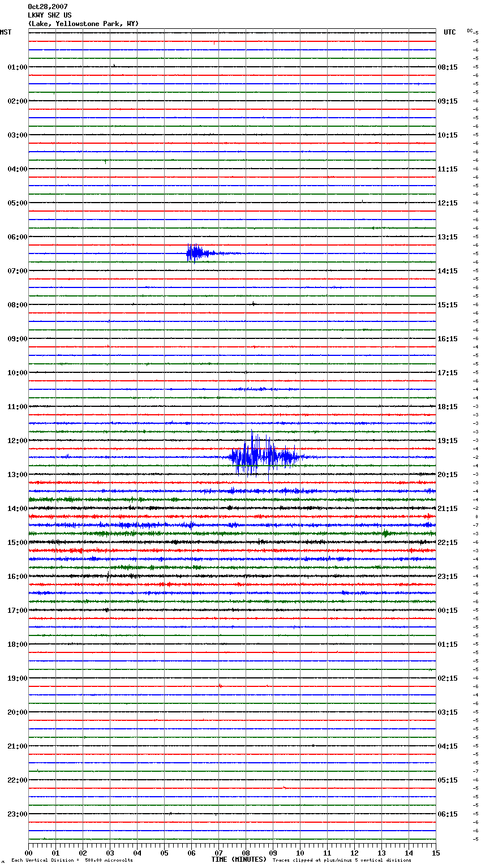Click the 20:15 UTC time label
Viewport: 481px width, 868px height.
tap(448, 475)
